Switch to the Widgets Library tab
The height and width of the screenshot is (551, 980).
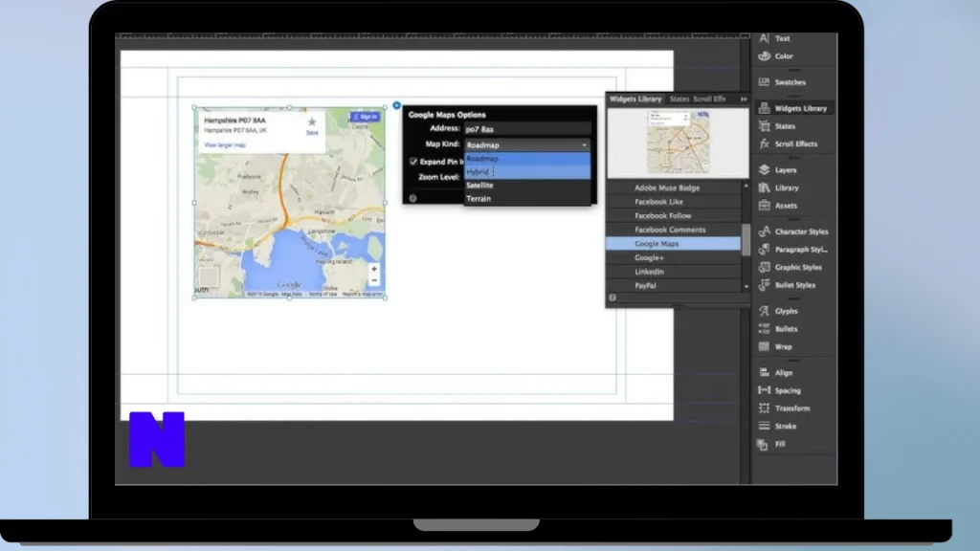click(635, 99)
